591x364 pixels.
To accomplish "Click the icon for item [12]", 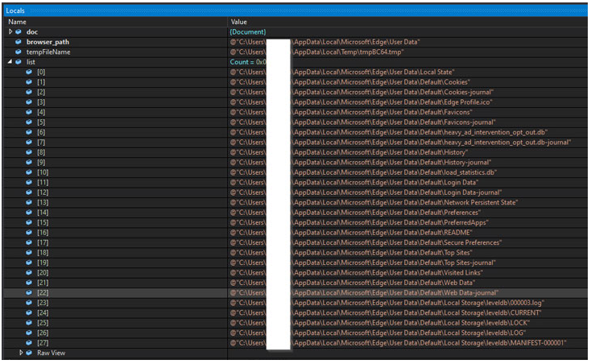I will click(29, 192).
